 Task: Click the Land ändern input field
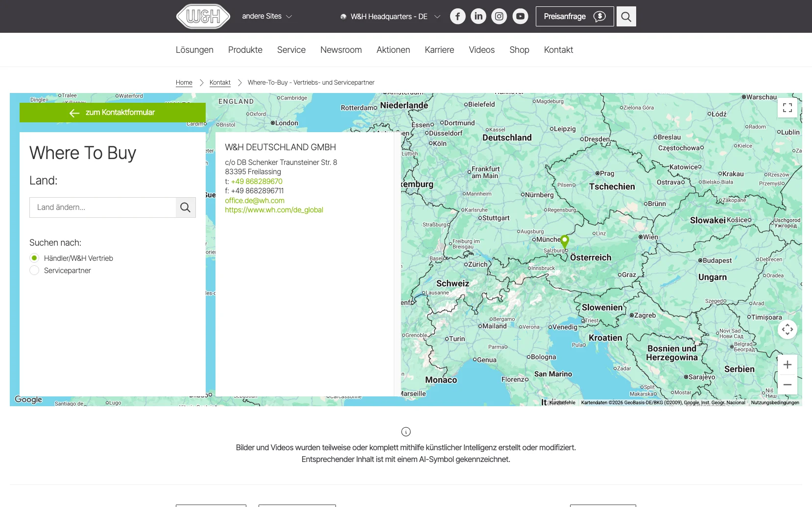tap(103, 207)
